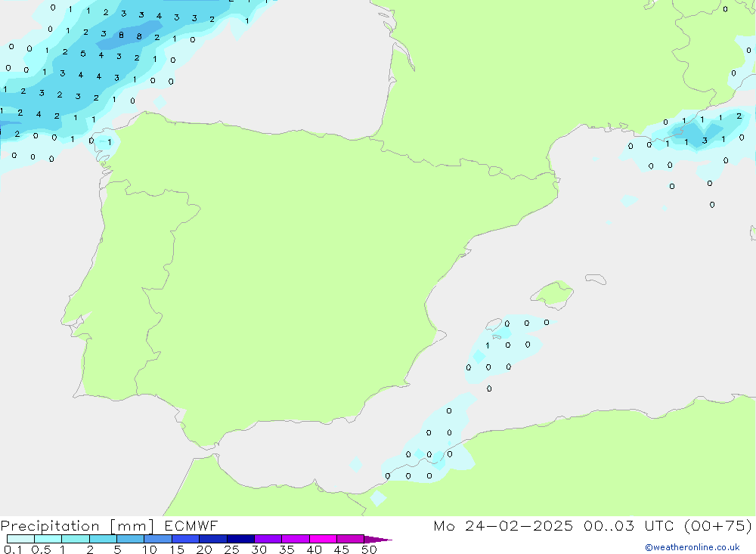Click the "(00+75)" forecast offset text
This screenshot has height=554, width=756.
coord(718,525)
